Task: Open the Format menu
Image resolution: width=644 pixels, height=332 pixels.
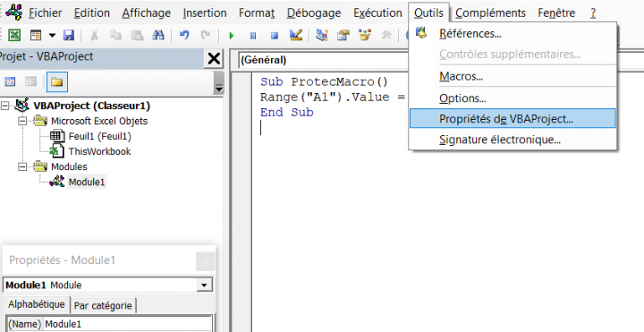Action: pos(257,13)
